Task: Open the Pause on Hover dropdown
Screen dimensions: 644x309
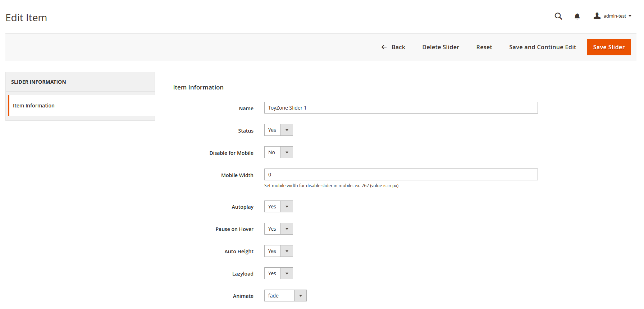Action: (x=278, y=229)
